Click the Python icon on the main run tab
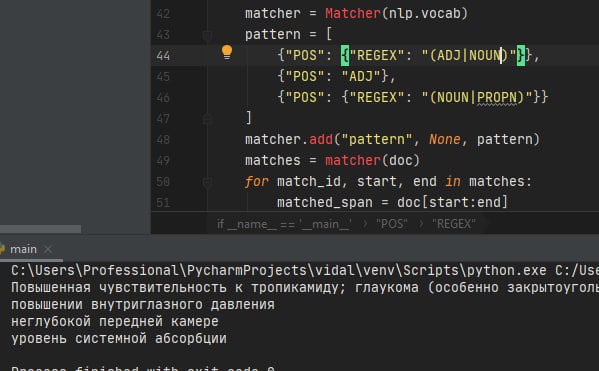Viewport: 599px width, 371px height. coord(2,249)
